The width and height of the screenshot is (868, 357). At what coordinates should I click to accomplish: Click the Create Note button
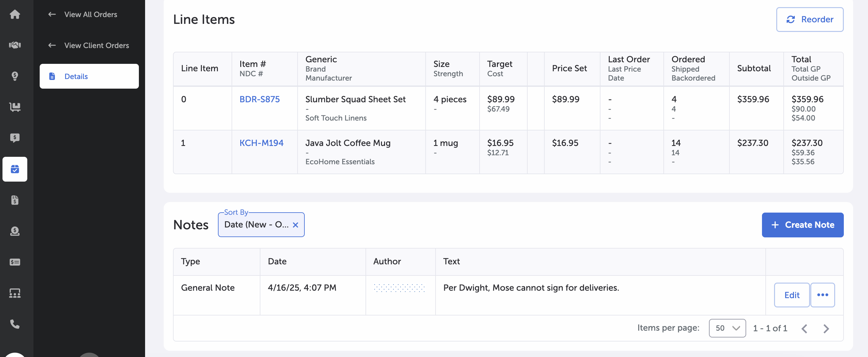point(802,225)
